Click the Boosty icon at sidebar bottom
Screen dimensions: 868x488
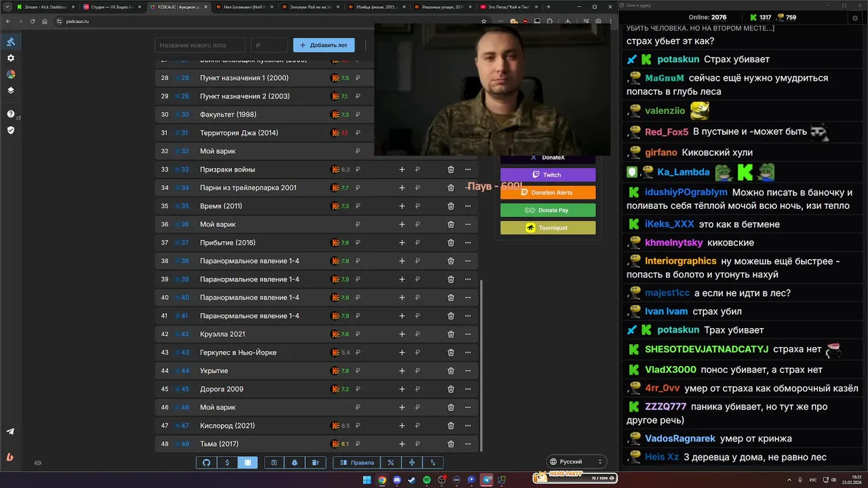(10, 457)
